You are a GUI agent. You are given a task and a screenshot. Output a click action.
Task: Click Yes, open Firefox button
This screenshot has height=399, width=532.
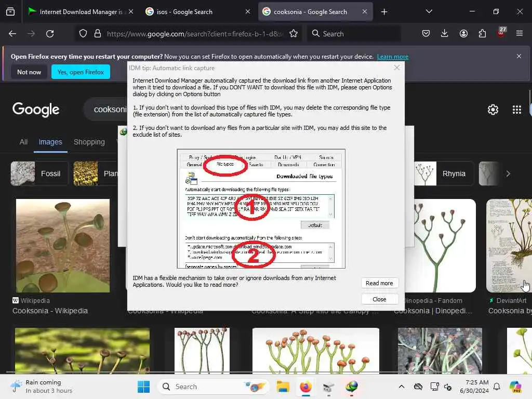(81, 72)
